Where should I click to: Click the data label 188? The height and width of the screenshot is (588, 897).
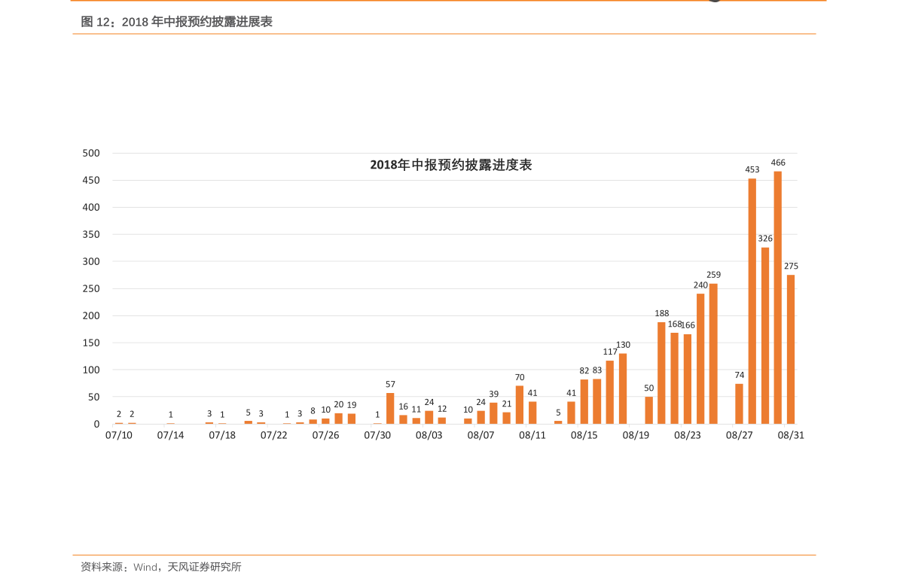click(x=662, y=313)
